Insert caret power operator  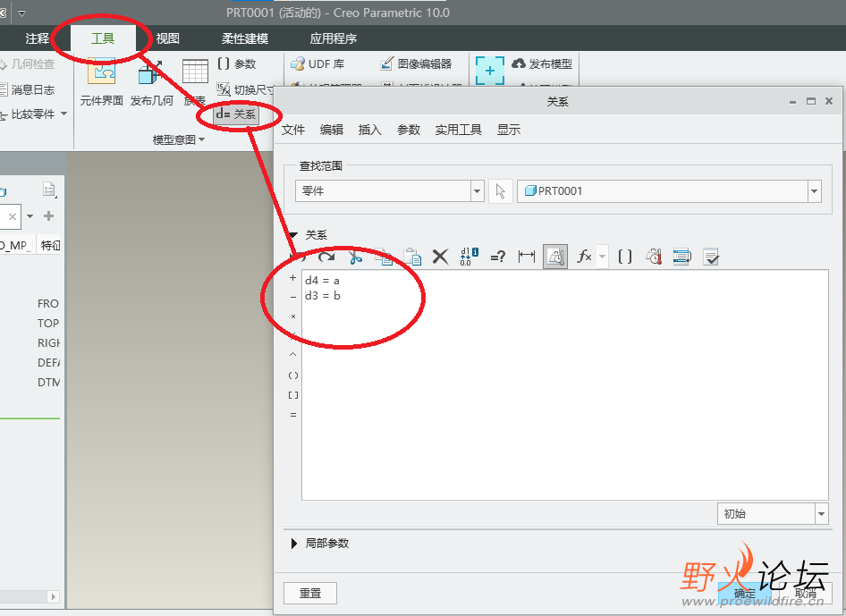[x=293, y=355]
